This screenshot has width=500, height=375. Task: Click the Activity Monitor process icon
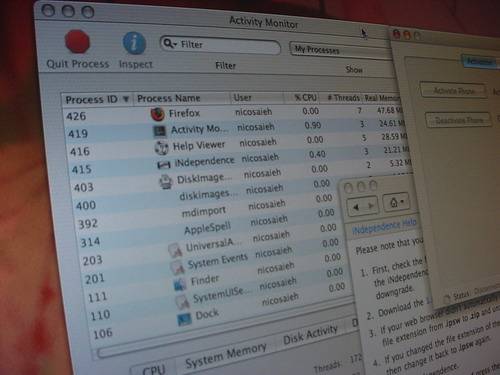[x=159, y=131]
